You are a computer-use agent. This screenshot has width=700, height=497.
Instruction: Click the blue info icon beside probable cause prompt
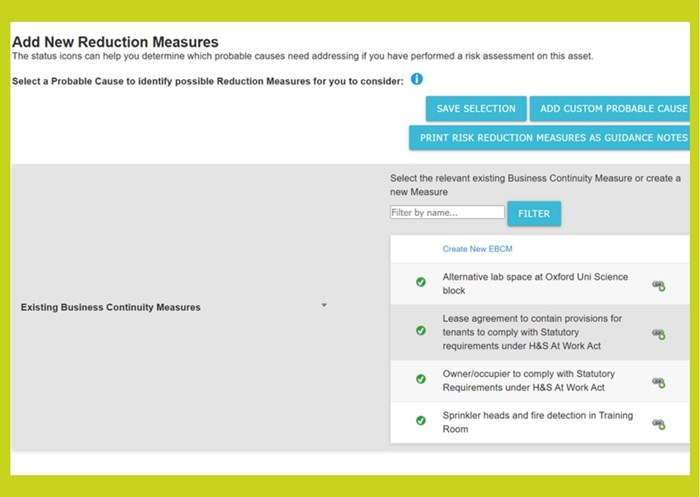(x=417, y=79)
